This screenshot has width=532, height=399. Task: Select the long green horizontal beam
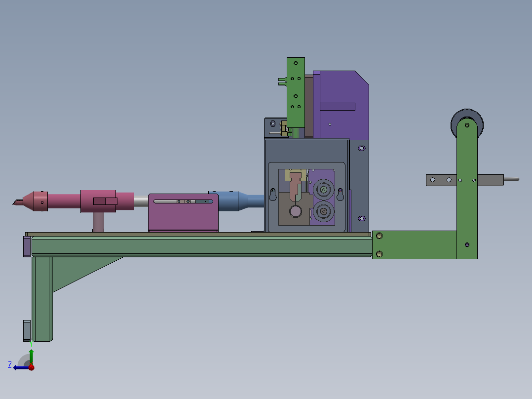tap(202, 246)
